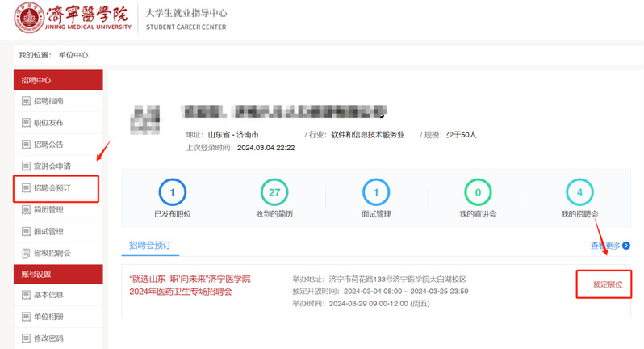Open the 收到的简历 count circle
This screenshot has width=644, height=349.
pos(274,192)
